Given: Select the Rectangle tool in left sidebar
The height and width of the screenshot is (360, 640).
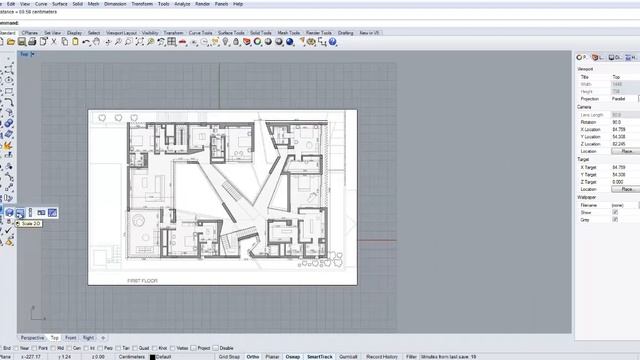Looking at the screenshot, I should [x=9, y=91].
